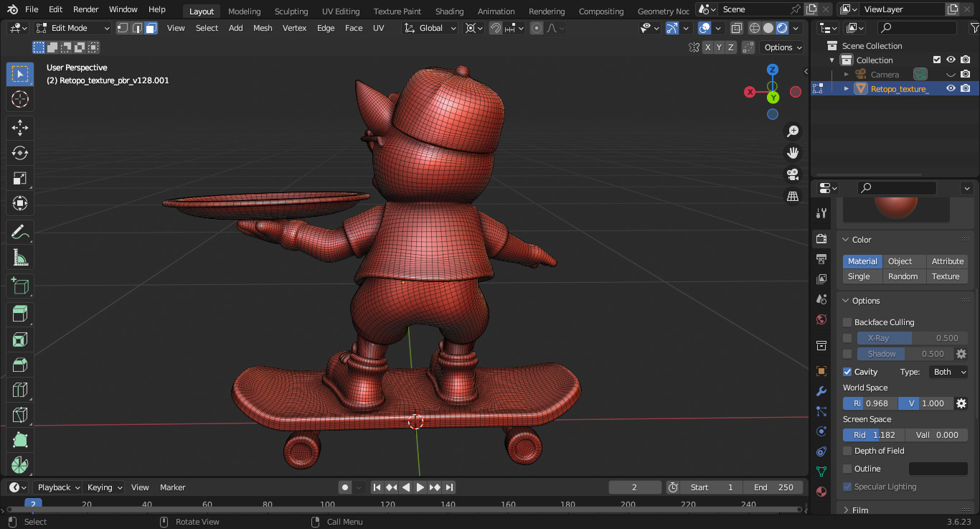Select the Poly Build tool
980x529 pixels.
click(x=20, y=440)
